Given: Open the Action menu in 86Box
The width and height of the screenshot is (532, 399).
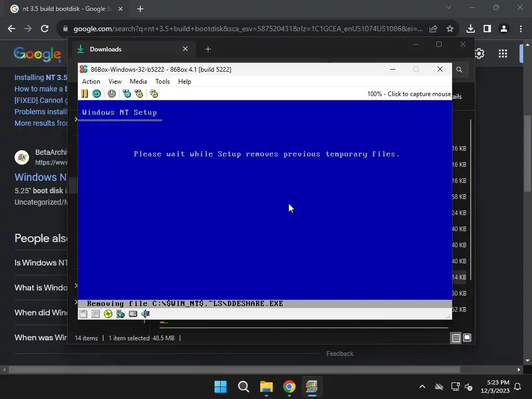Looking at the screenshot, I should click(91, 82).
